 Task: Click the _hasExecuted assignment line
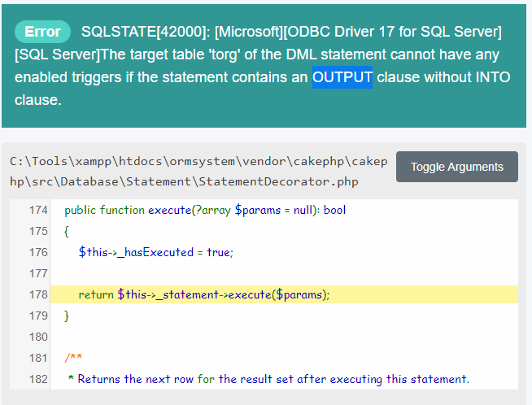click(156, 252)
